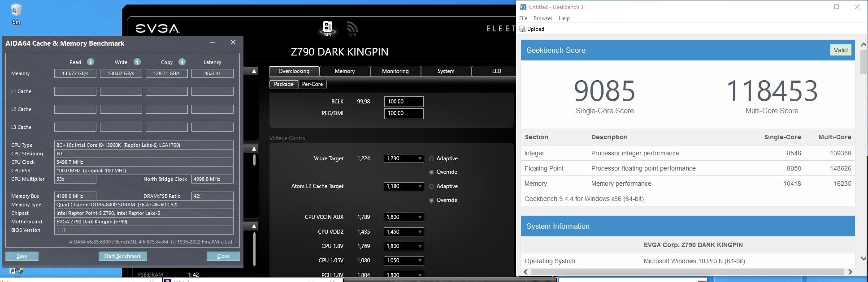
Task: Open the Recycle bin desktop icon
Action: (16, 13)
